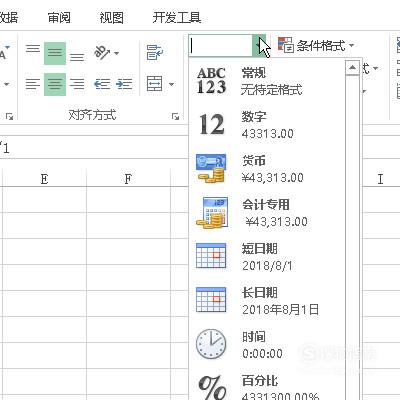
Task: Click the currency coins icon
Action: pyautogui.click(x=211, y=169)
